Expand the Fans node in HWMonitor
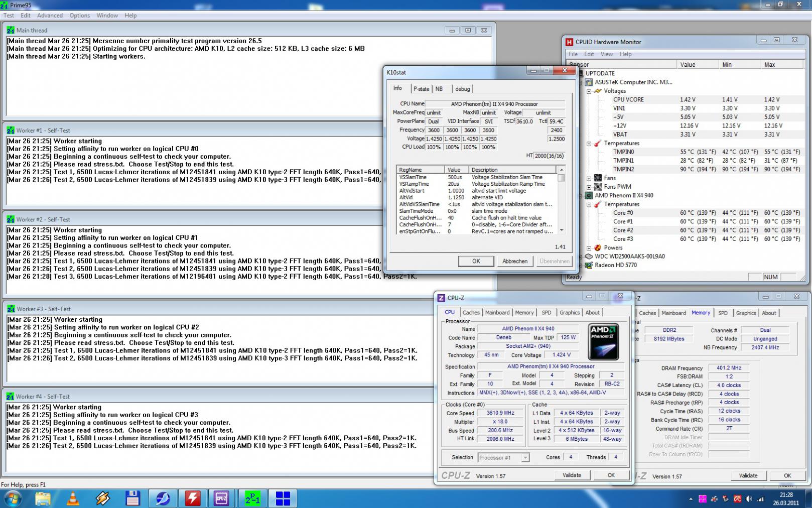The image size is (812, 508). (x=589, y=178)
